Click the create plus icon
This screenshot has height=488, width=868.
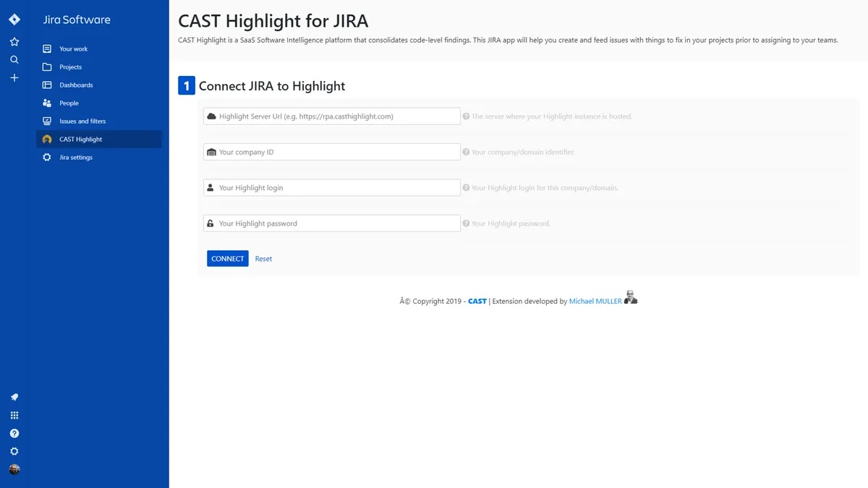pos(14,77)
